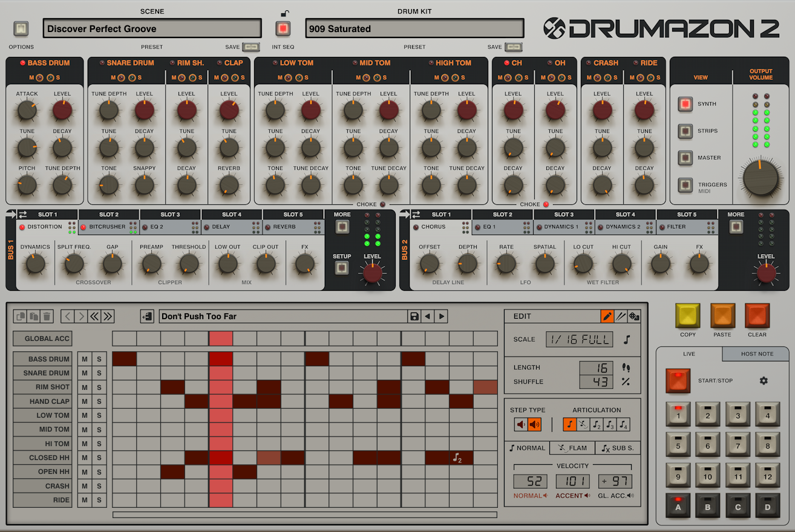Screen dimensions: 795x532
Task: Enable the INT SEQ toggle
Action: [282, 28]
